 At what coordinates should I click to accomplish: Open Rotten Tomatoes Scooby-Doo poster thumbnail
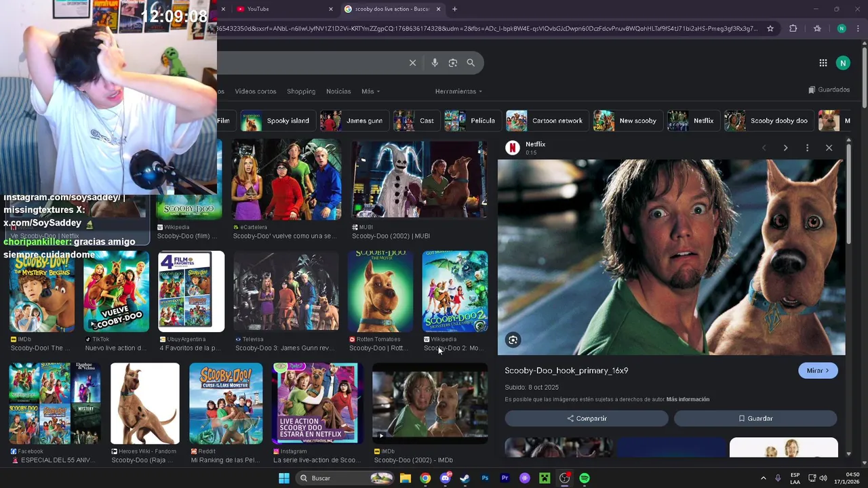pos(380,291)
